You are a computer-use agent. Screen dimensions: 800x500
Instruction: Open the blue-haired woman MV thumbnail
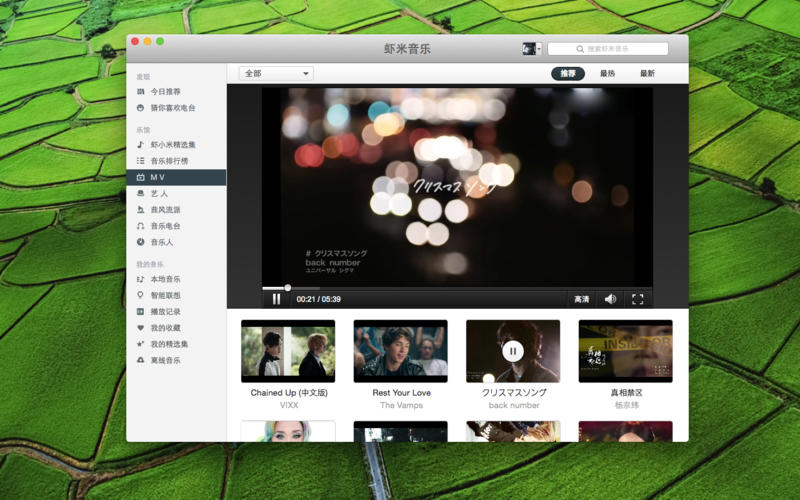[288, 431]
